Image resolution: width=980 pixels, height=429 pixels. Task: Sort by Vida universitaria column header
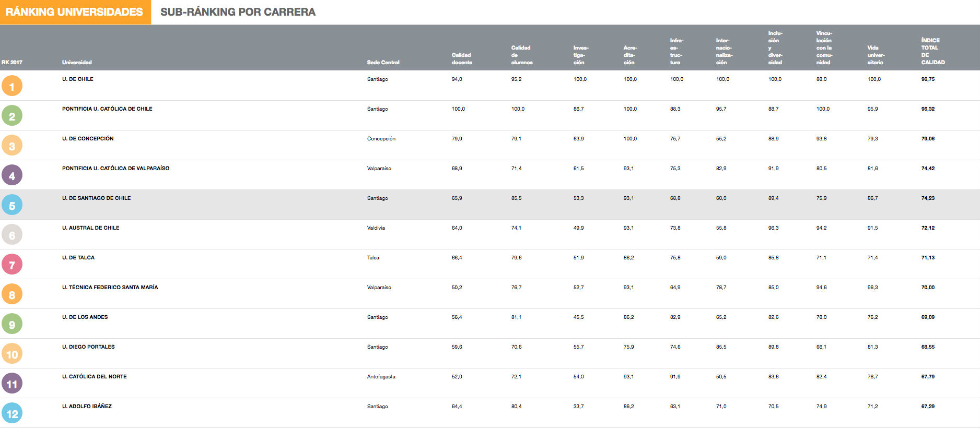pos(876,55)
